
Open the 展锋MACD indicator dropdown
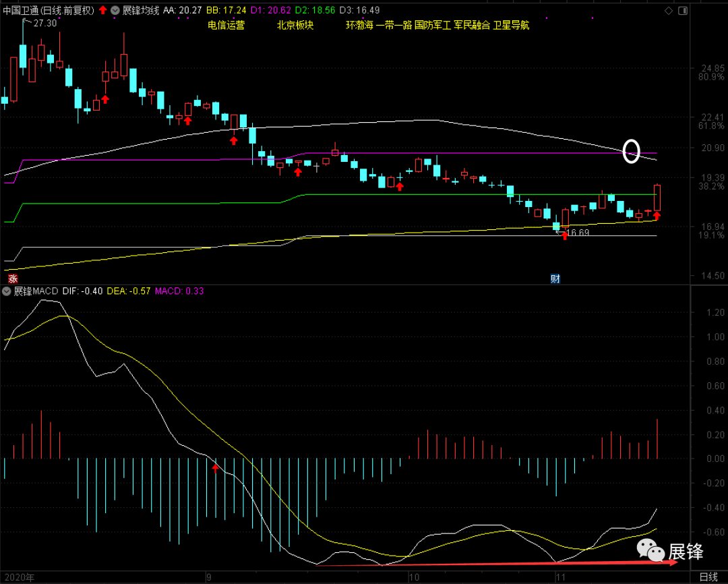[7, 291]
